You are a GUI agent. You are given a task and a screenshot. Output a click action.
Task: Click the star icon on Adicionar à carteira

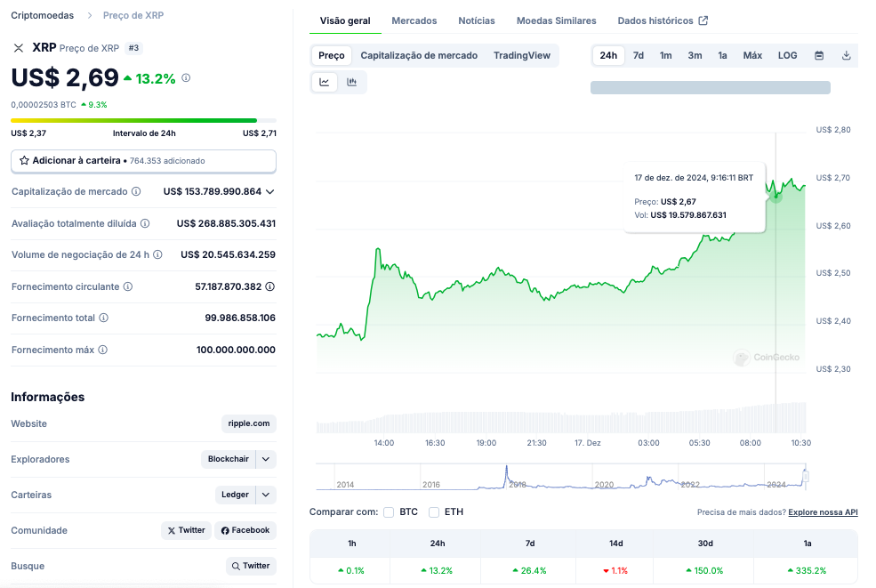[x=24, y=160]
